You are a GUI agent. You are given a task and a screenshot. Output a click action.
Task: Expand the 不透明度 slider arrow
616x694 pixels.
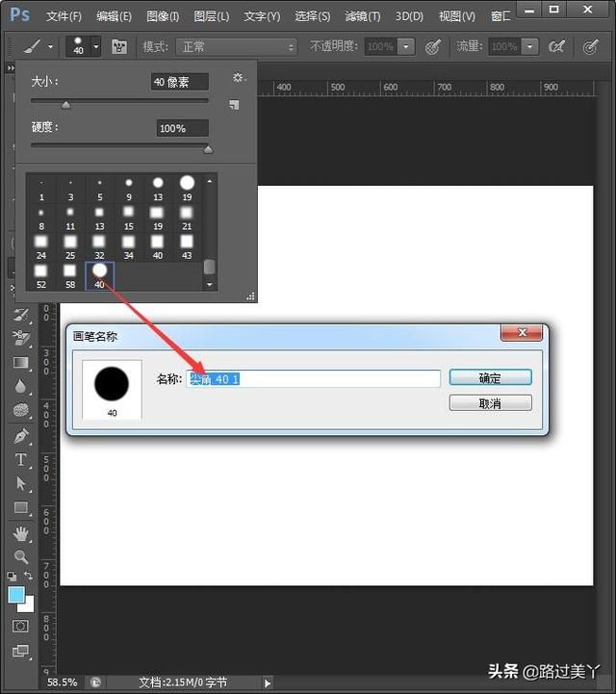point(406,46)
